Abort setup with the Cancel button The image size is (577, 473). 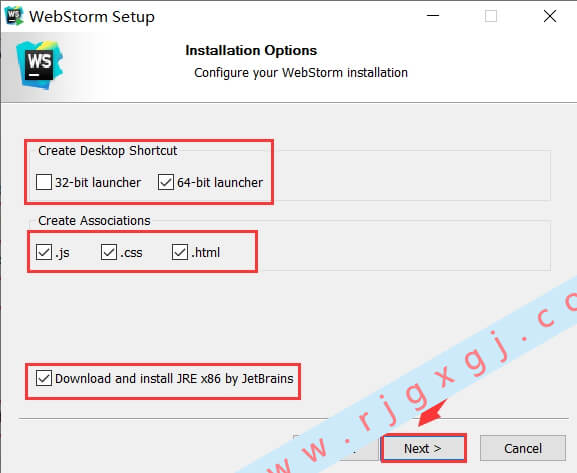523,448
